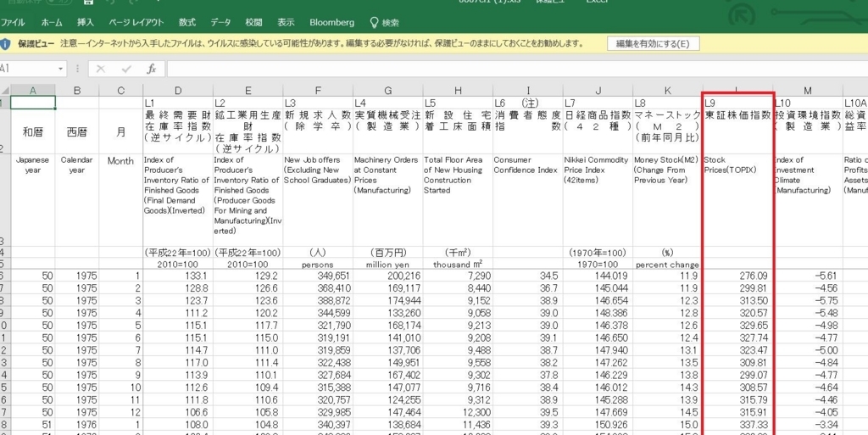Open the 表示 ribbon tab
This screenshot has width=868, height=435.
pyautogui.click(x=286, y=23)
